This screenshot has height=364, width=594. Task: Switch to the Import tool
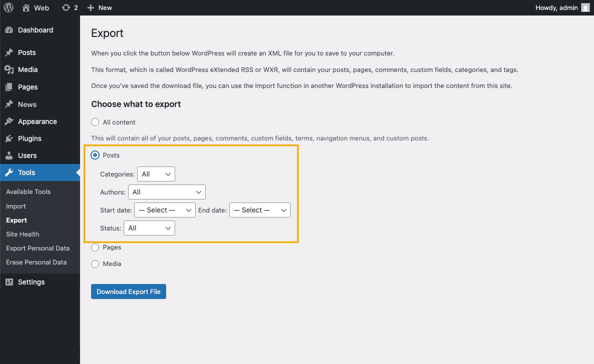(16, 205)
